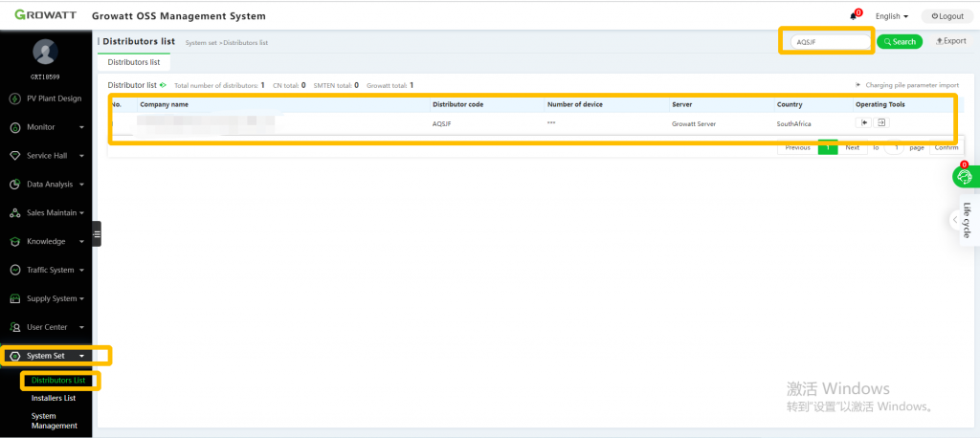Select Distributors List in sidebar
980x438 pixels.
click(58, 380)
